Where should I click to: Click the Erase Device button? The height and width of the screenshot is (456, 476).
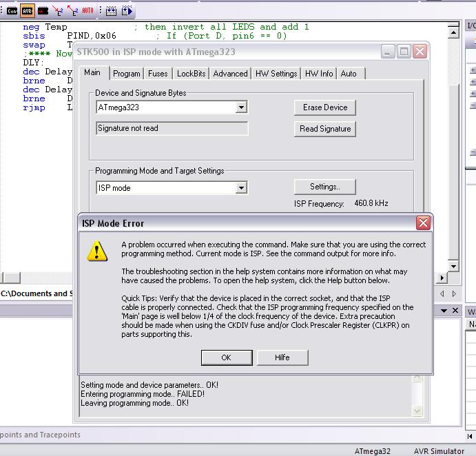[325, 107]
